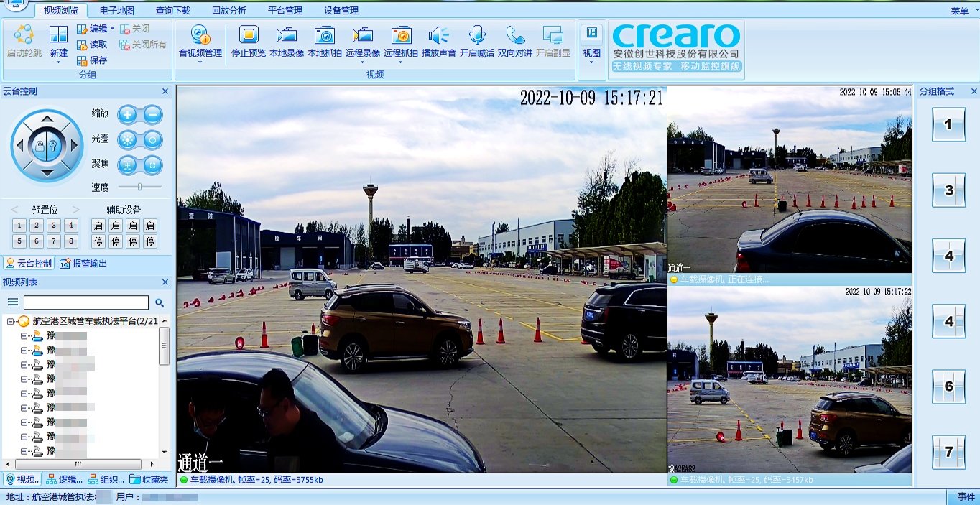Click the video list search magnifier icon
980x505 pixels.
[160, 303]
